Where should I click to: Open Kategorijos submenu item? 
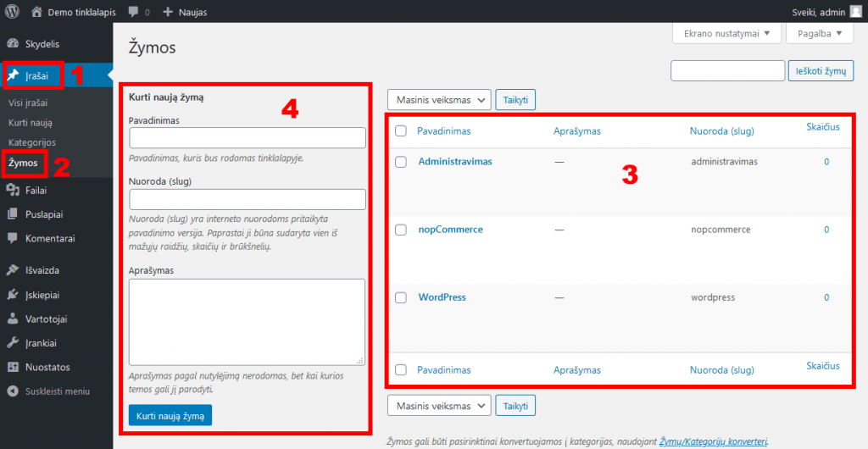click(32, 142)
